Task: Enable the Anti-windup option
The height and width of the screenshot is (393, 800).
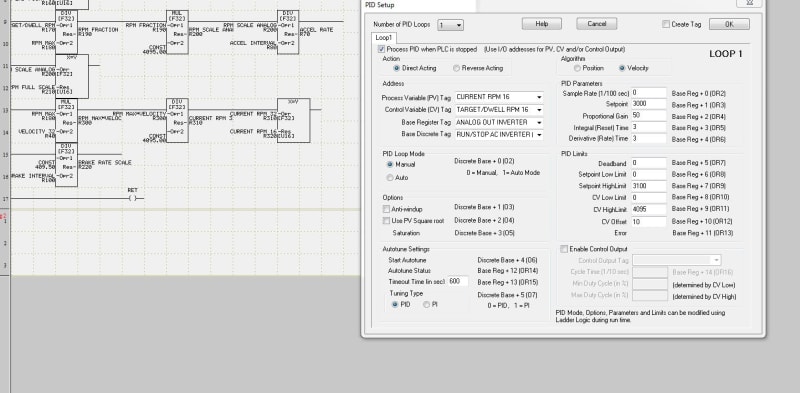Action: pyautogui.click(x=386, y=209)
